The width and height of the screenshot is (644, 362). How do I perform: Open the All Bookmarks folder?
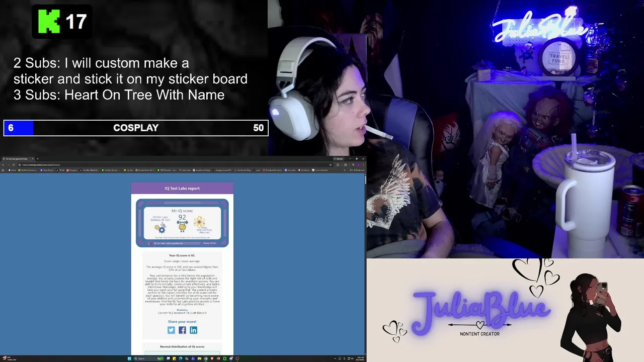click(358, 170)
